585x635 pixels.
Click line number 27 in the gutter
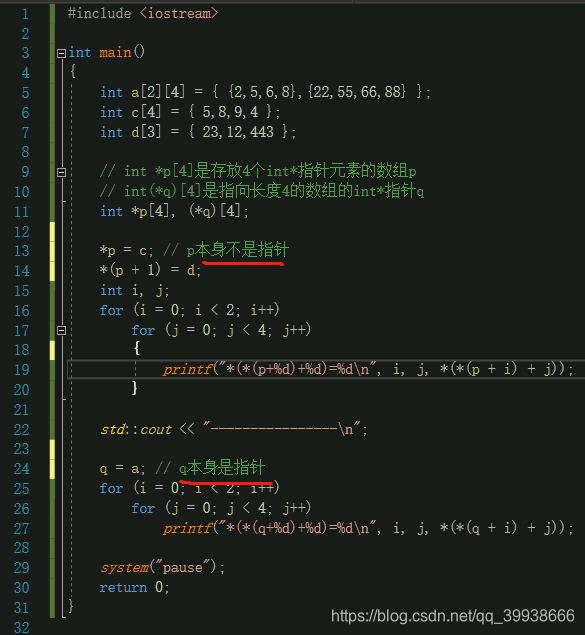coord(21,528)
